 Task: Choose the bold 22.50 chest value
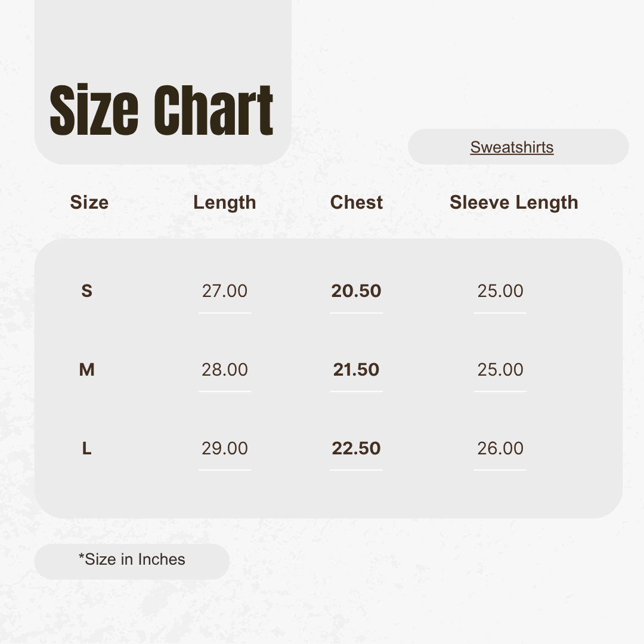point(356,448)
